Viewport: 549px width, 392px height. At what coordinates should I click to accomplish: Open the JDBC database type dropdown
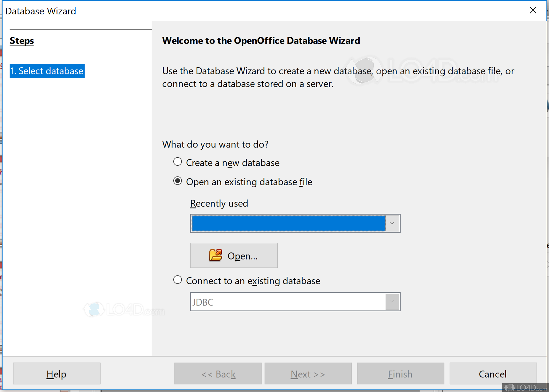tap(392, 301)
